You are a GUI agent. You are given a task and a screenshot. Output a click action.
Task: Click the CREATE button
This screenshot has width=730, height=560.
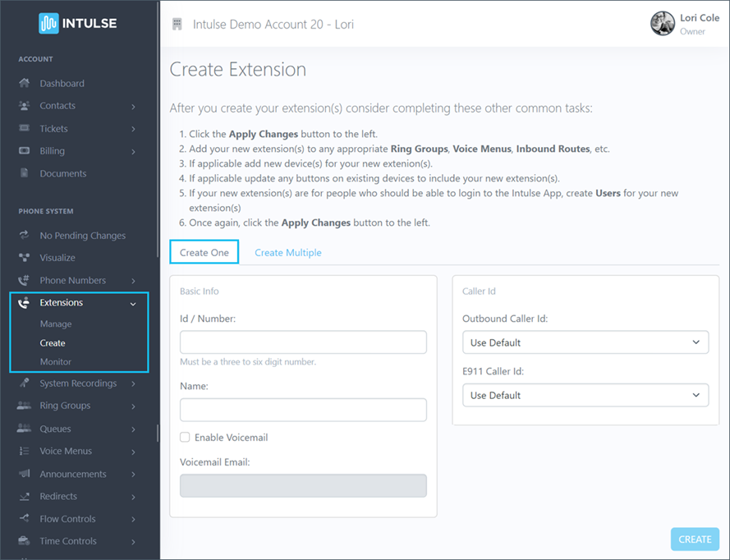coord(694,539)
